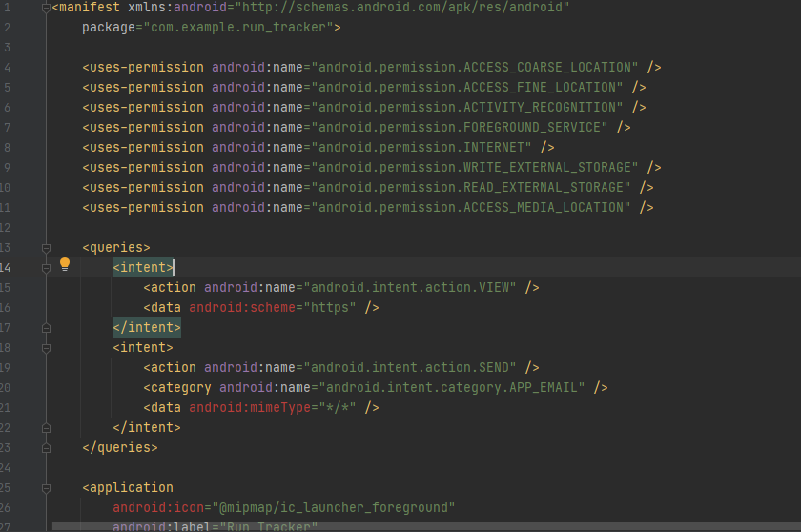This screenshot has height=532, width=801.
Task: Click the package name com.example.run_tracker
Action: (238, 27)
